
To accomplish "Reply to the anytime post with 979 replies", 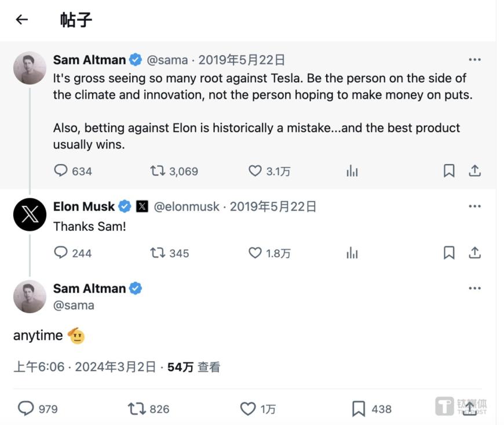I will point(25,408).
